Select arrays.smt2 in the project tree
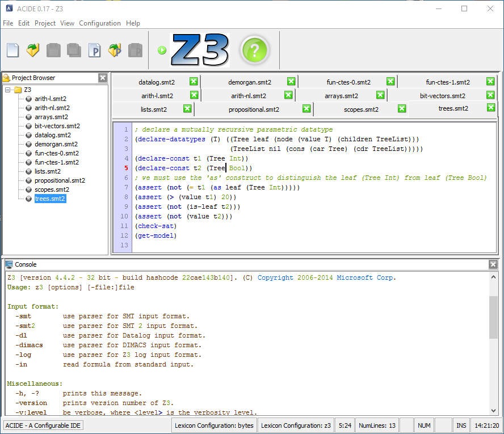The width and height of the screenshot is (504, 434). [x=52, y=117]
